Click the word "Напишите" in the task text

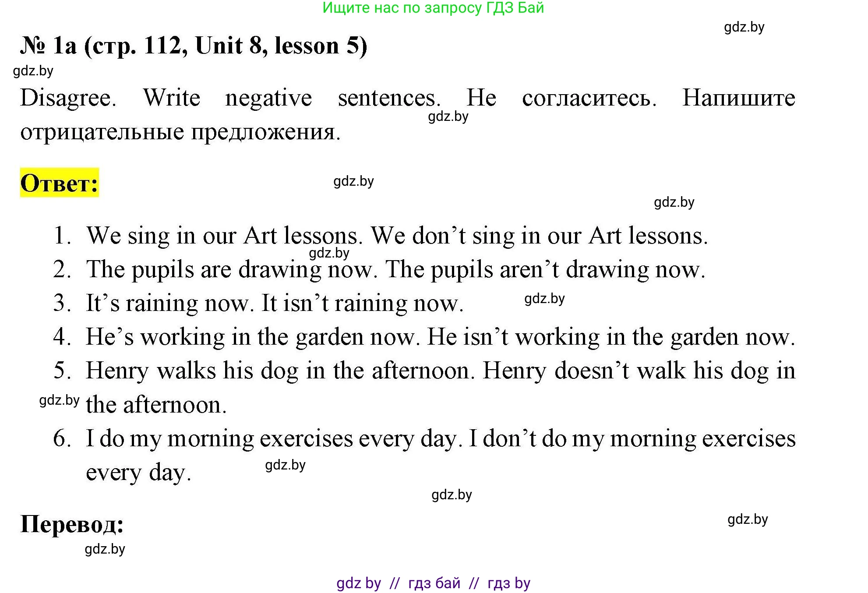738,97
